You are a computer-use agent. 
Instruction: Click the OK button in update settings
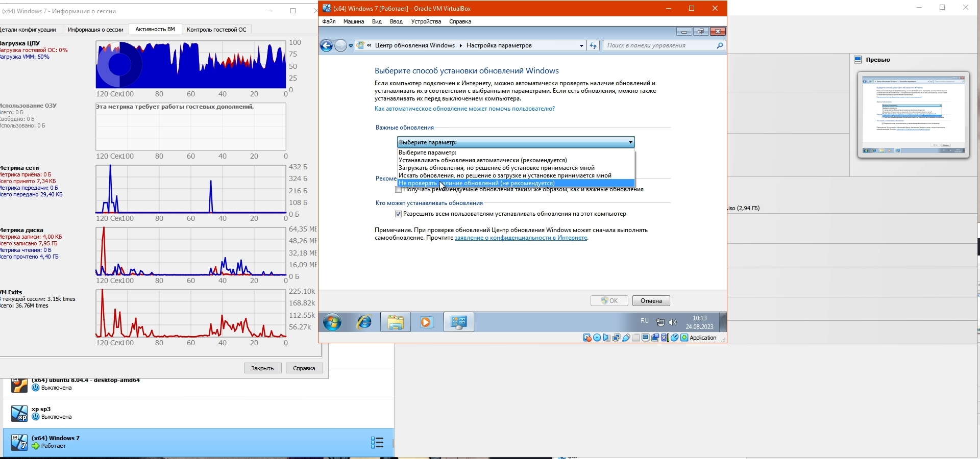[x=609, y=301]
